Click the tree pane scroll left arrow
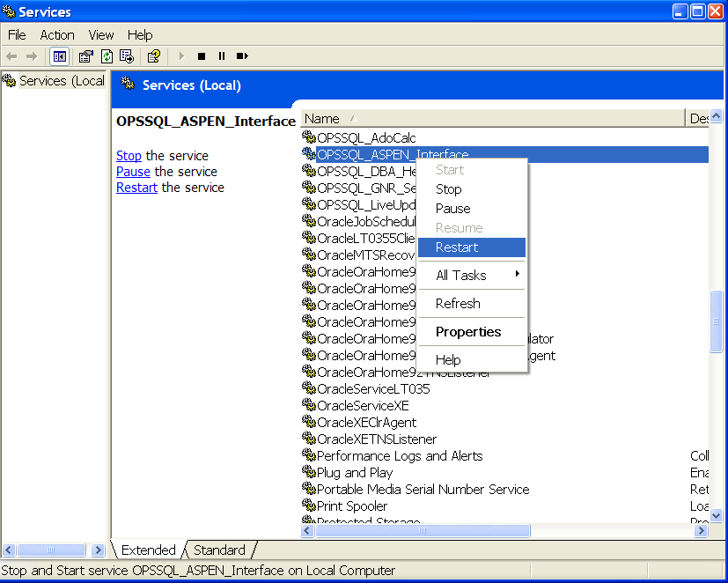Image resolution: width=728 pixels, height=583 pixels. click(9, 550)
